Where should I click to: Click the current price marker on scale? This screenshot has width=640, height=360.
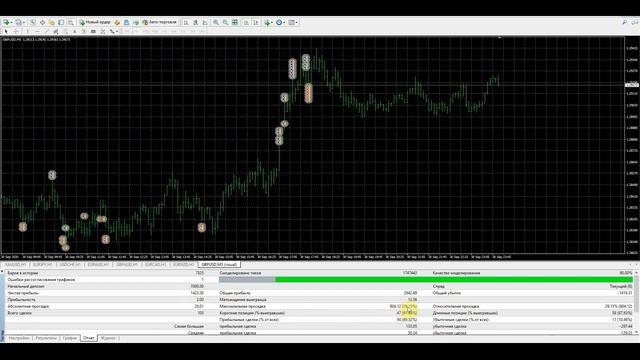(631, 85)
